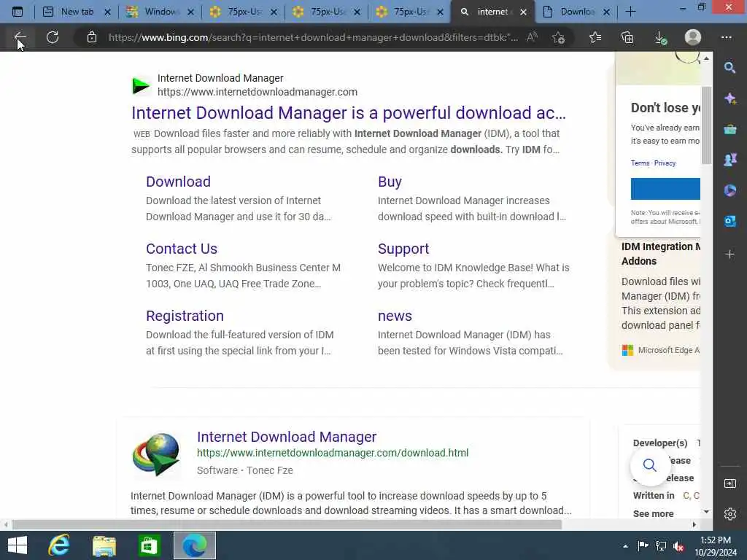Reload the page with the refresh icon

53,37
